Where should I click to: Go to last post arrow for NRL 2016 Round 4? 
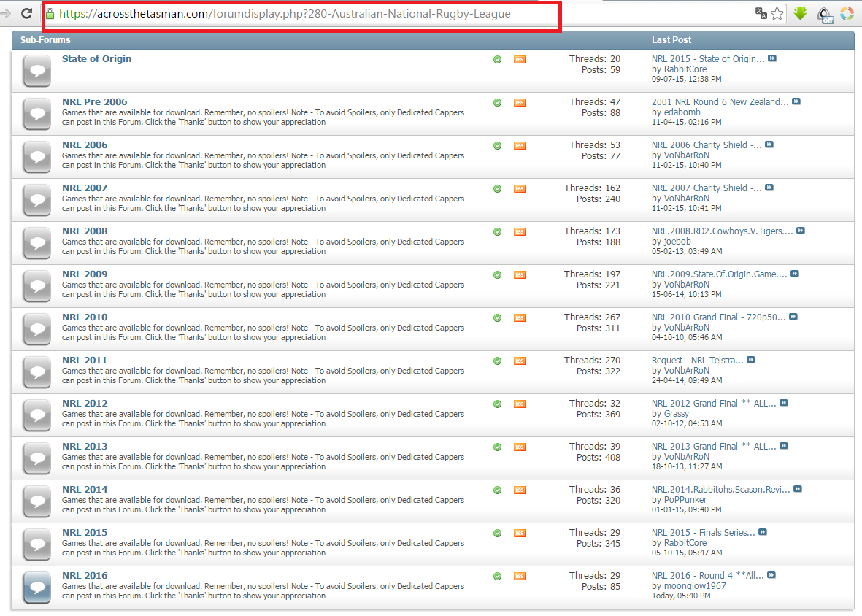tap(771, 575)
